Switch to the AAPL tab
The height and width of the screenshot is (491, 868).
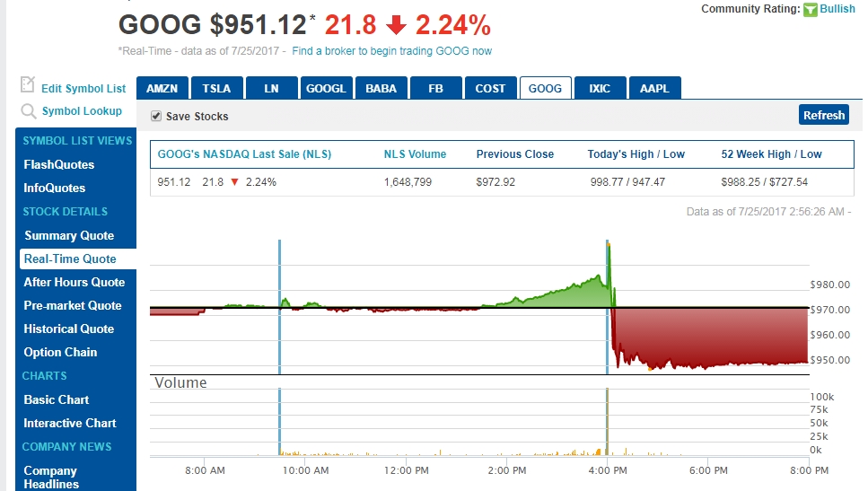[655, 88]
